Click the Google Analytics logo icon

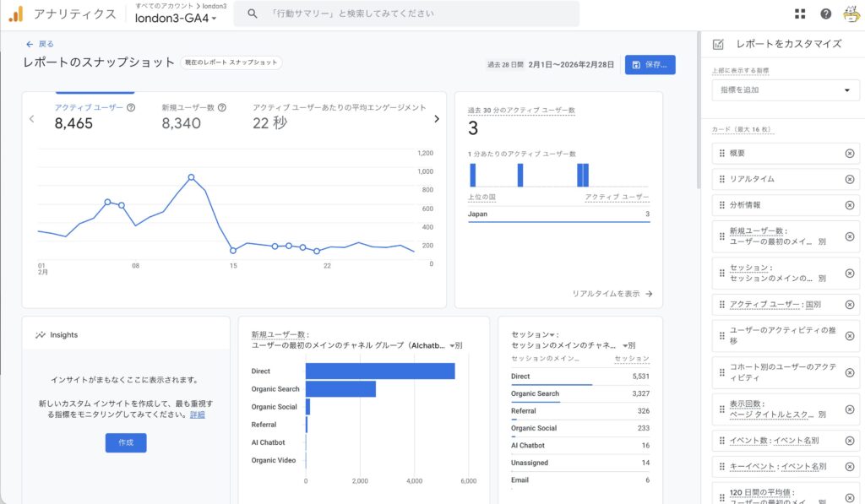15,14
